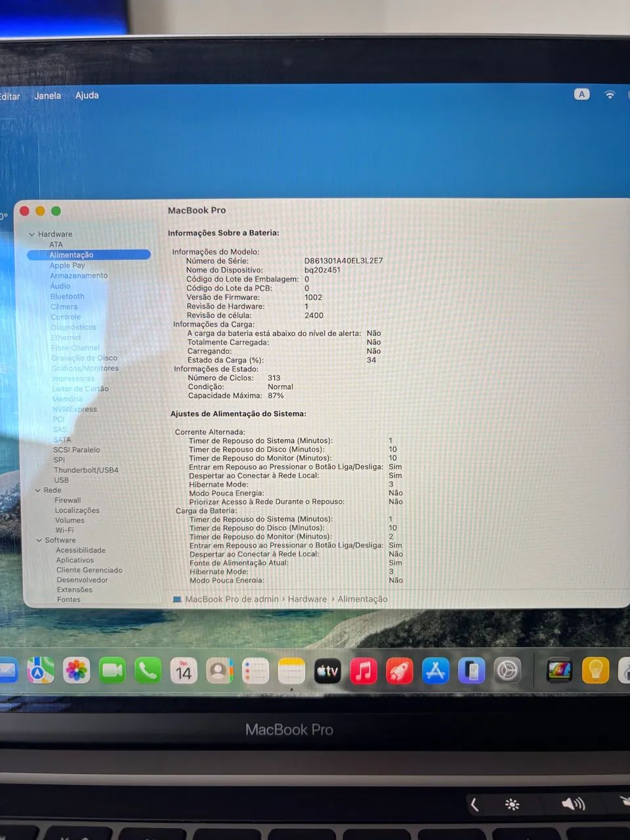Click the Condição value Normal
The height and width of the screenshot is (840, 630).
click(x=280, y=387)
